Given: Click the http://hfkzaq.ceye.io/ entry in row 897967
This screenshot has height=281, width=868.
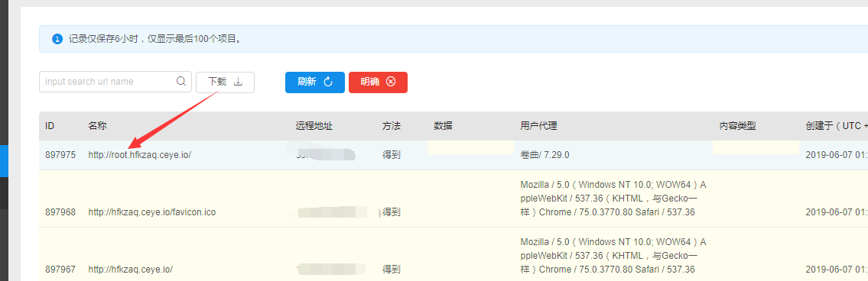Looking at the screenshot, I should pos(131,270).
